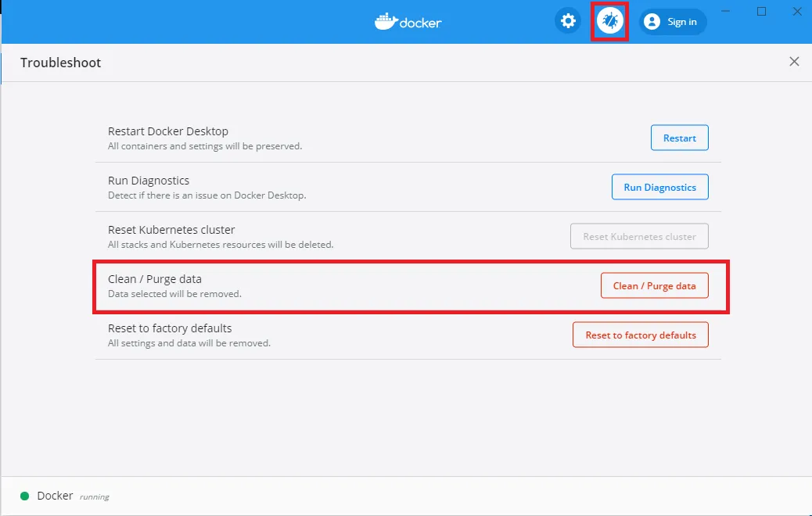Click the Run Diagnostics button

pyautogui.click(x=659, y=188)
